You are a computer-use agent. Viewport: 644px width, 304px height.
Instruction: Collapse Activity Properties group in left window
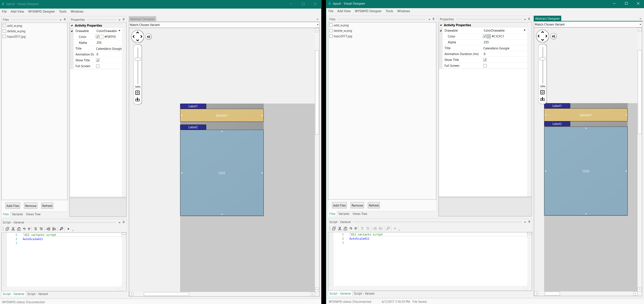[x=72, y=26]
